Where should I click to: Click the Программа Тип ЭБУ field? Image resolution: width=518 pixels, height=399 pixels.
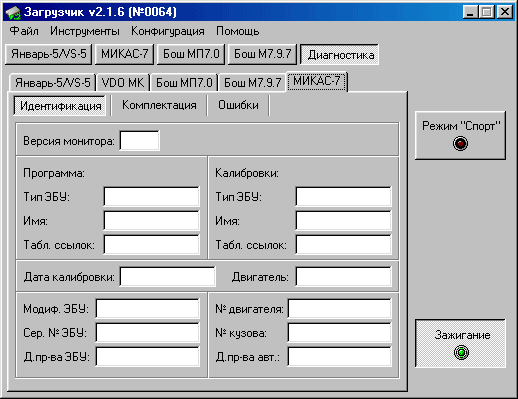point(152,196)
